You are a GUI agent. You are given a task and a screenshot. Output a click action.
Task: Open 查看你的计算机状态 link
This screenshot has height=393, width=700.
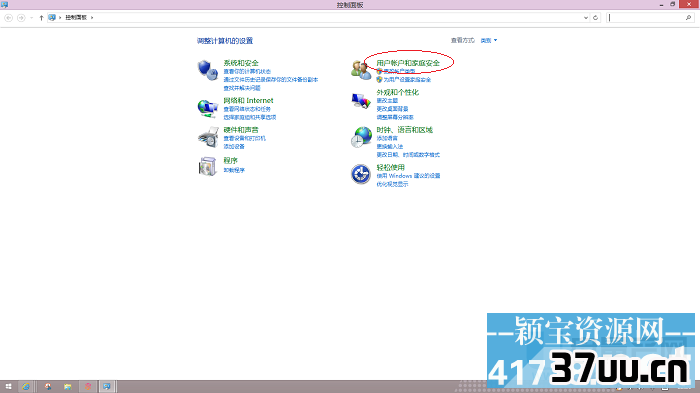[x=247, y=71]
